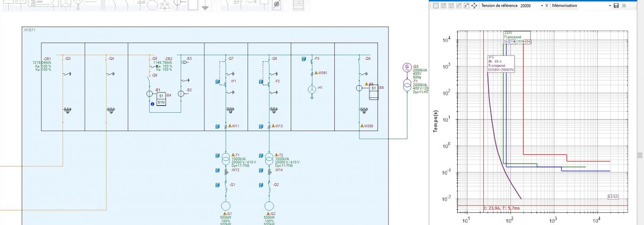The height and width of the screenshot is (225, 644).
Task: Click the 63 kA label on the chart
Action: click(x=613, y=196)
